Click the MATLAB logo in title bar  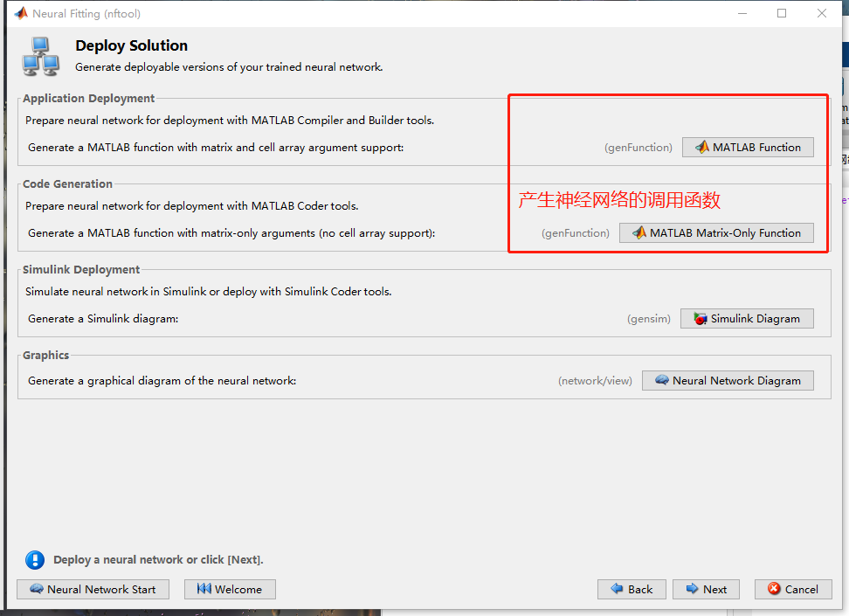(21, 13)
